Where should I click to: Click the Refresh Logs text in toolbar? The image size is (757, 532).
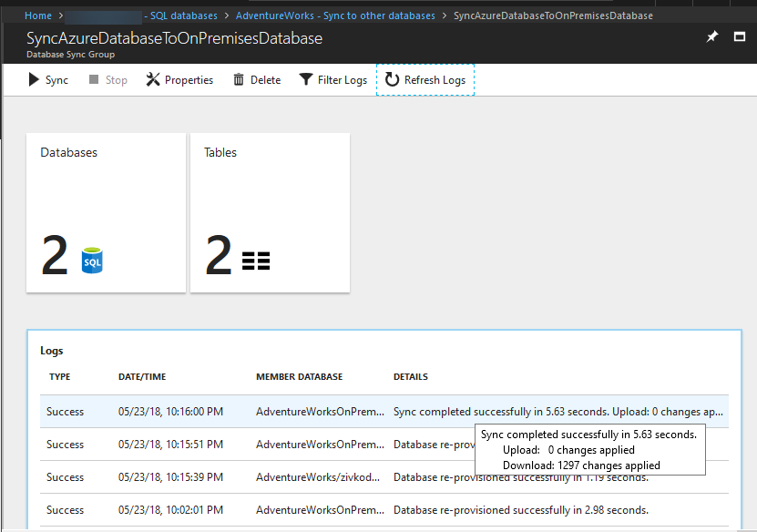(435, 80)
